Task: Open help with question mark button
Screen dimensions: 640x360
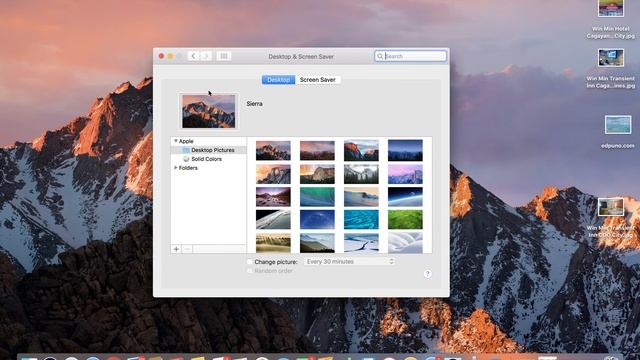Action: point(427,274)
